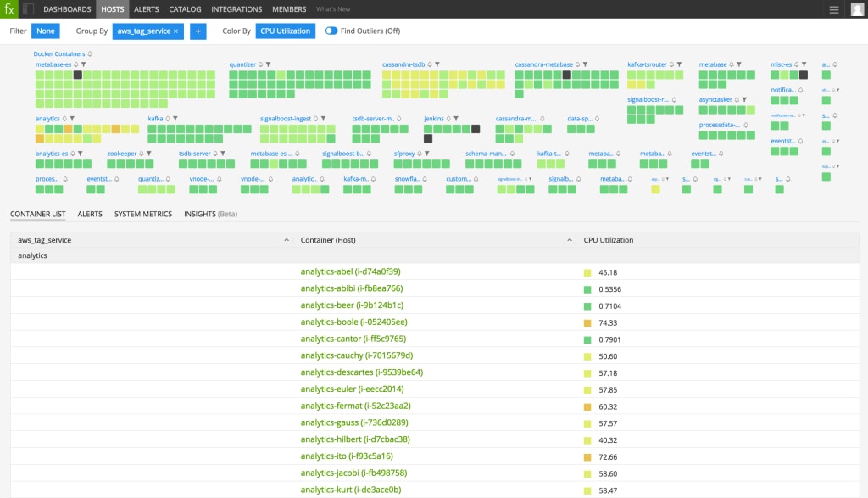
Task: Click the bell icon beside cassandra-tsdb
Action: click(430, 64)
